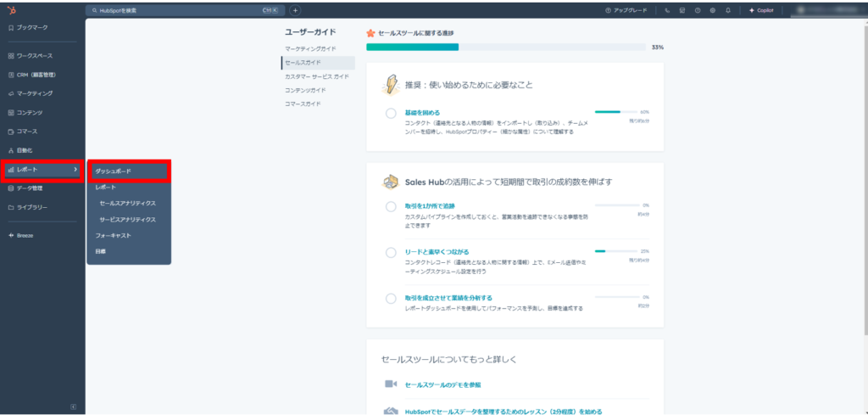Click the 25% progress bar for リードと素早くつながる
This screenshot has height=415, width=868.
616,251
